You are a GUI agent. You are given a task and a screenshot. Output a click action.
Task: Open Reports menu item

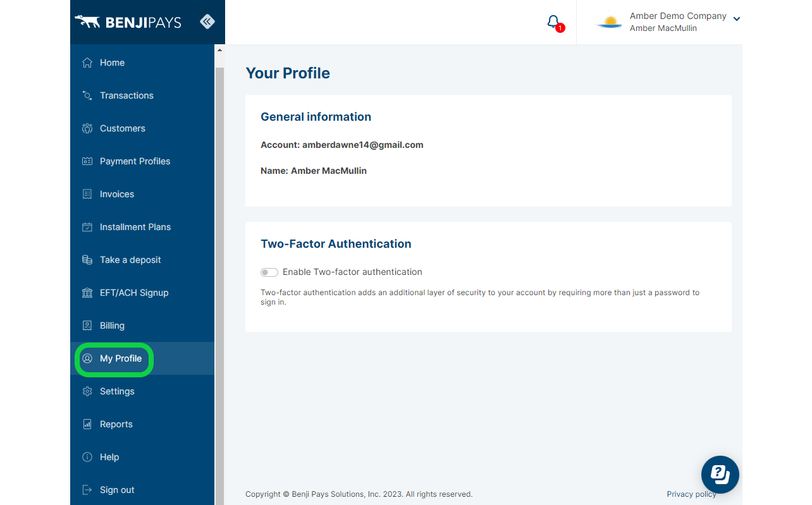click(x=142, y=424)
